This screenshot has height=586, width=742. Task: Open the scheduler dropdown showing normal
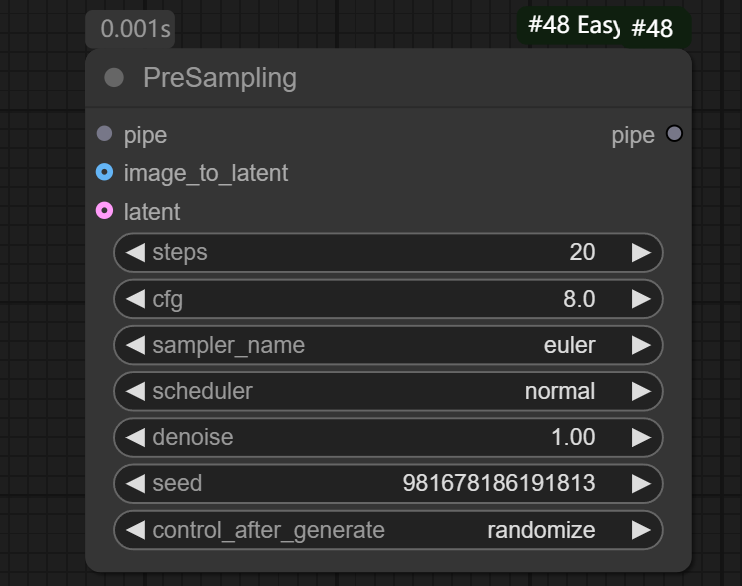(x=388, y=391)
